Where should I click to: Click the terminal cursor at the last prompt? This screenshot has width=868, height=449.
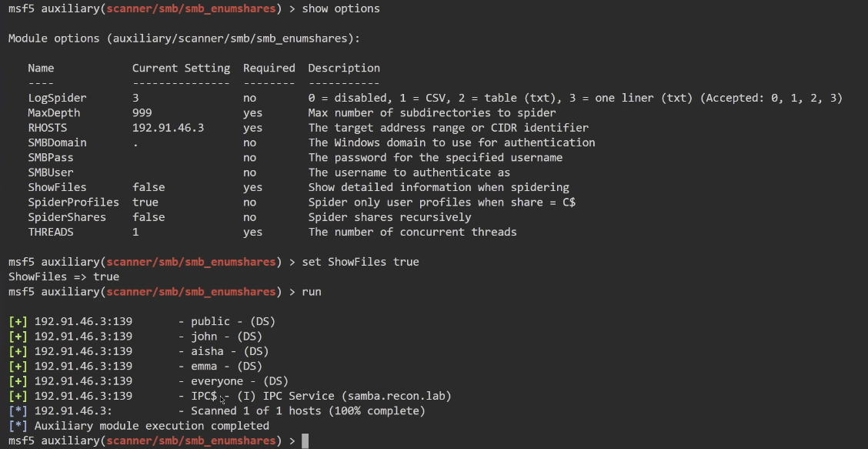(305, 441)
